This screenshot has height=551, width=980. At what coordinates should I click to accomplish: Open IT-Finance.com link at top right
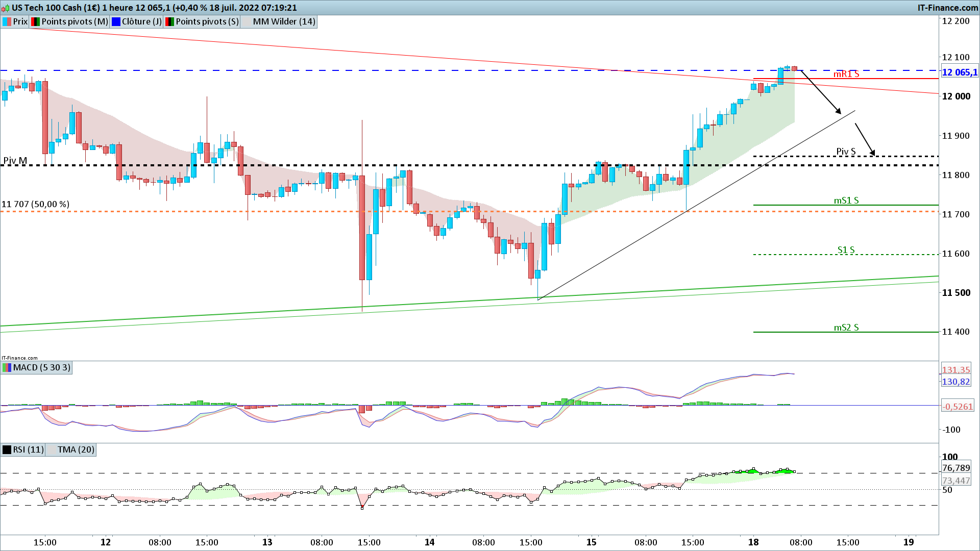coord(947,8)
